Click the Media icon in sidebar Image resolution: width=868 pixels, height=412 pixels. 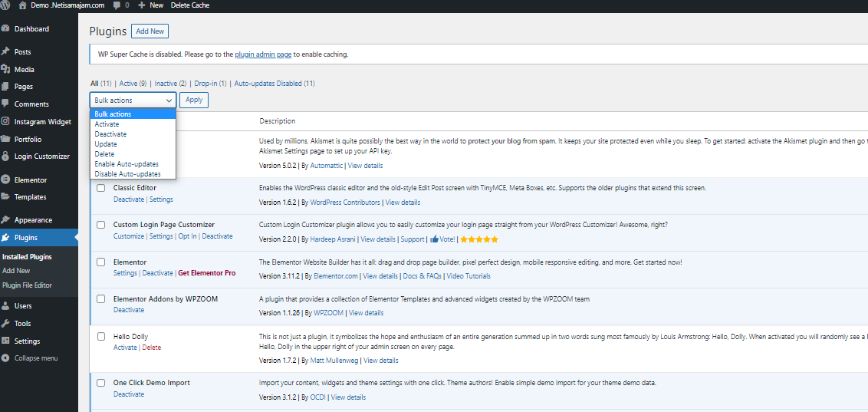[5, 69]
